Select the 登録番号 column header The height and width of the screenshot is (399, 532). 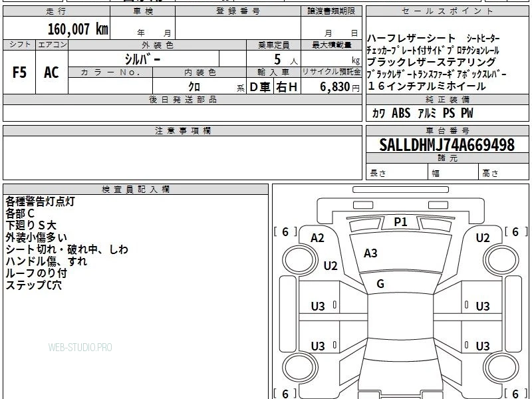(238, 11)
